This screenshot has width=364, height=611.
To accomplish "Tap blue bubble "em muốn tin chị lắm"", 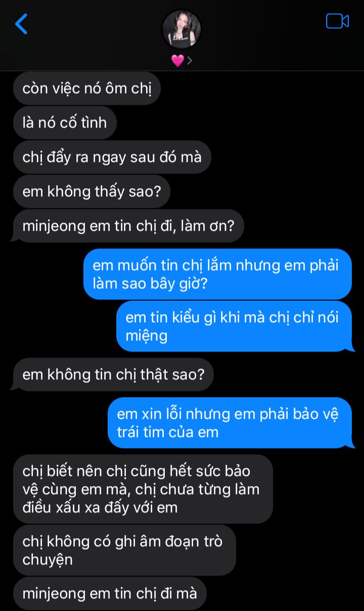I will tap(217, 274).
